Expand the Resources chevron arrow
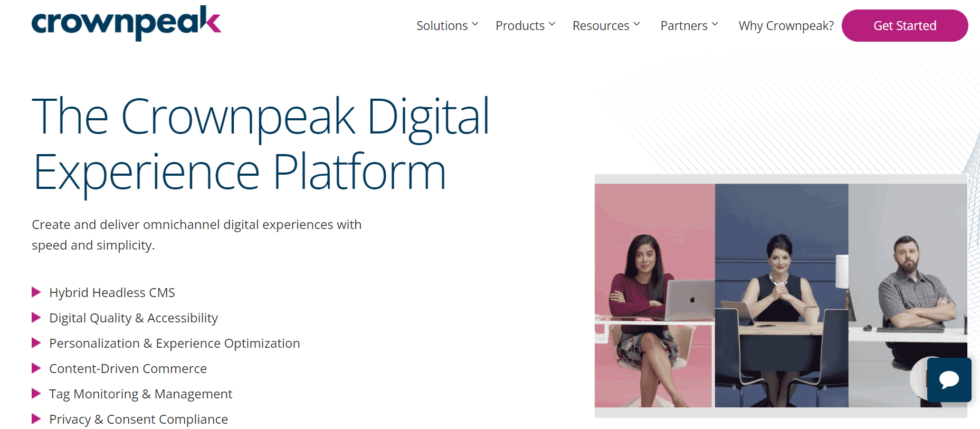This screenshot has width=980, height=429. 636,24
